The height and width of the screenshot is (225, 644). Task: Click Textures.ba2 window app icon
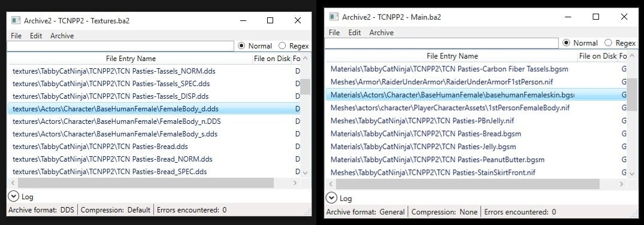[16, 20]
